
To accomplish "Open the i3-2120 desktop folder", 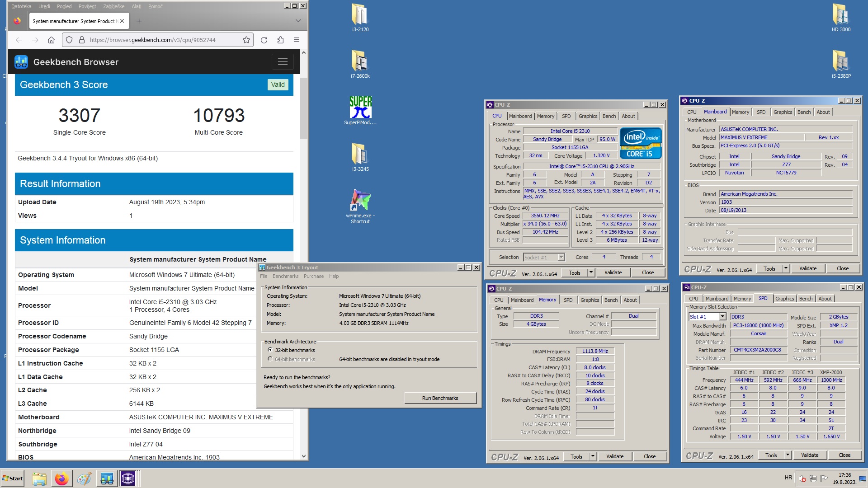I will (360, 17).
